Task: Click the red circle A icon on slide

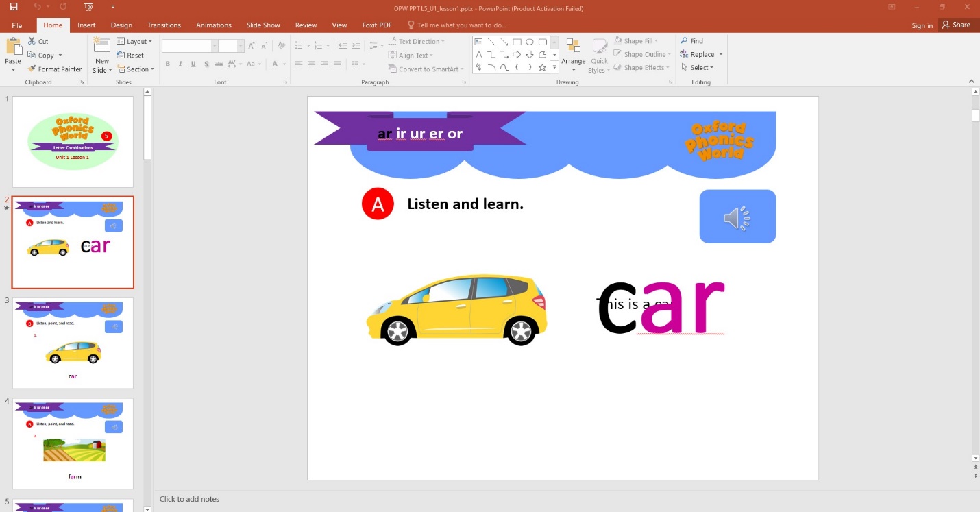Action: [x=378, y=204]
